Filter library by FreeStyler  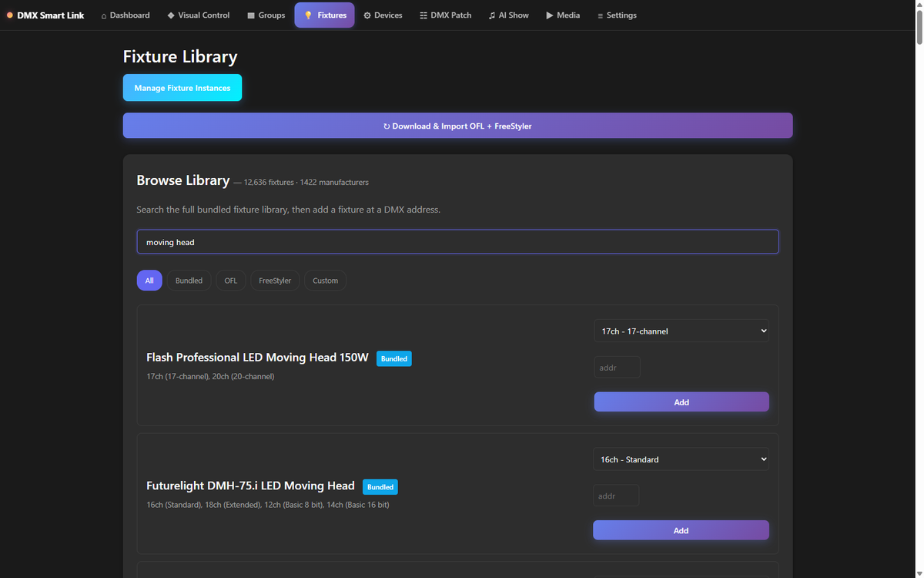[x=275, y=281]
